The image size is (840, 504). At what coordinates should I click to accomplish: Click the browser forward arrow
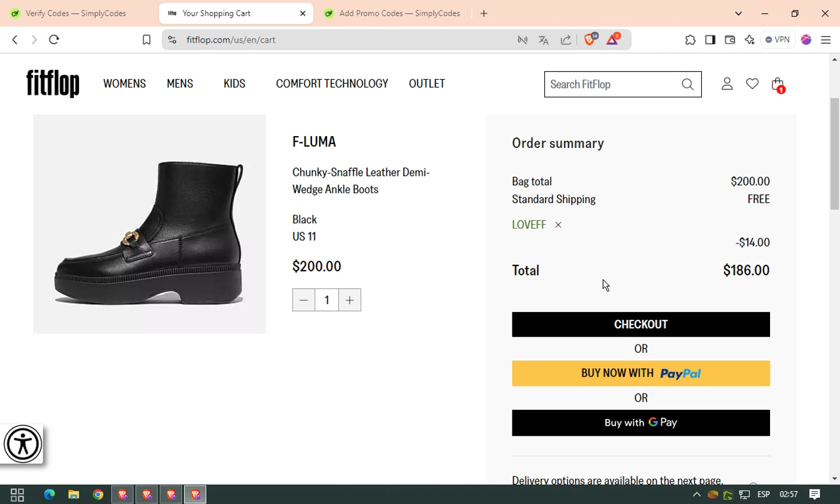click(34, 40)
